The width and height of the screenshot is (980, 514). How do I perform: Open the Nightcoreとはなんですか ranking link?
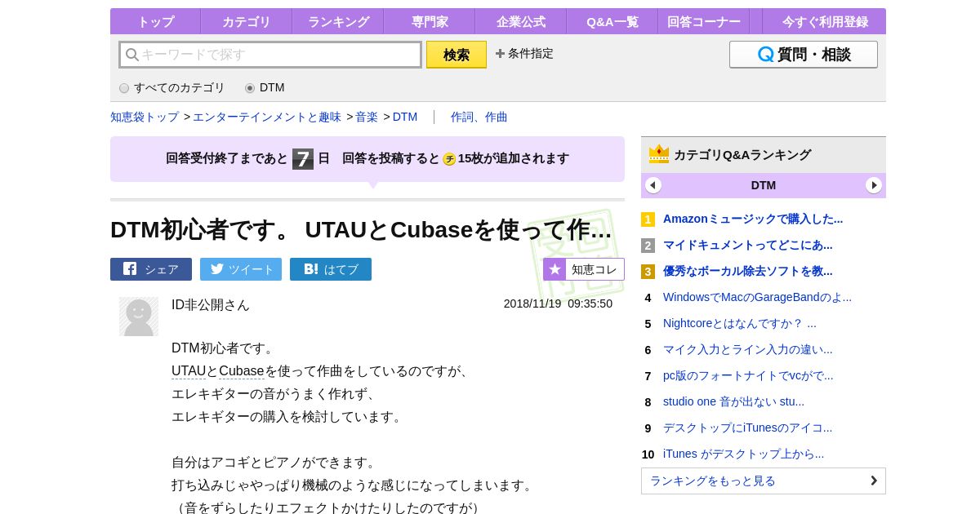739,323
